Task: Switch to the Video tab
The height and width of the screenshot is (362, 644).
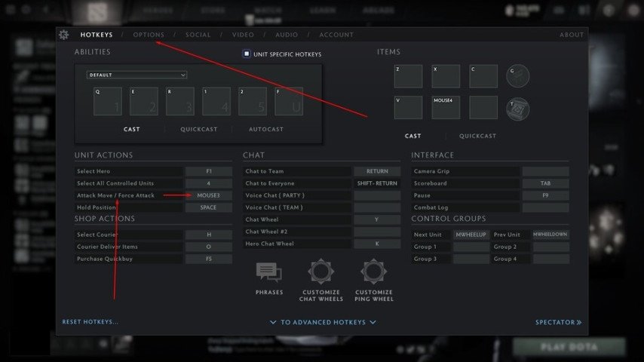Action: click(243, 35)
